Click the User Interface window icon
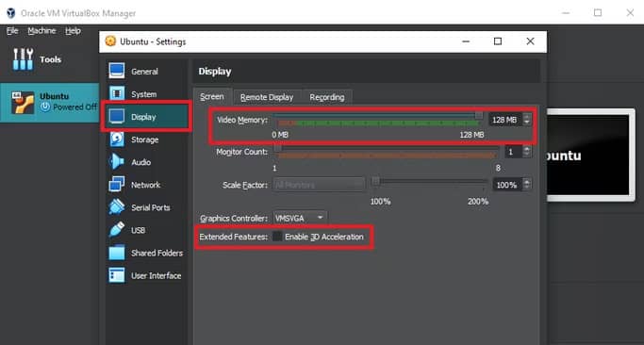 click(x=117, y=275)
